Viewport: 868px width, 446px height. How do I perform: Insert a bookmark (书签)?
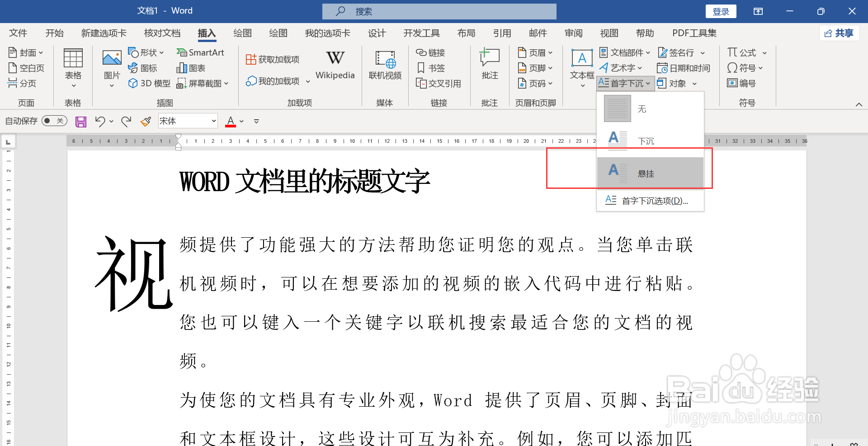coord(430,68)
